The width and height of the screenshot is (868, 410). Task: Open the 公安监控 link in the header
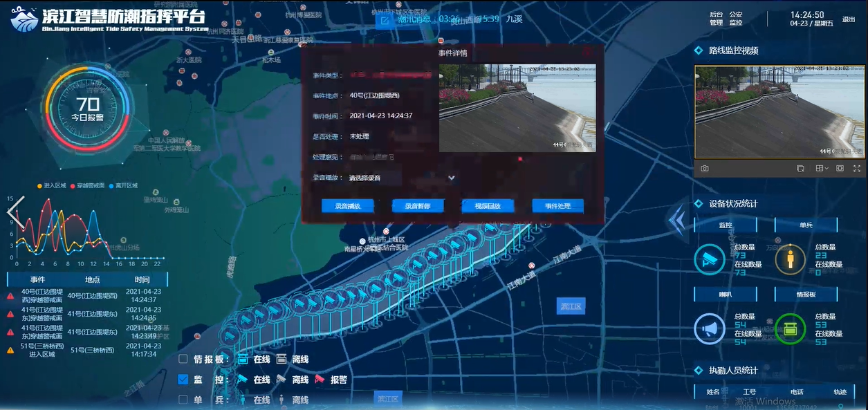(x=736, y=19)
